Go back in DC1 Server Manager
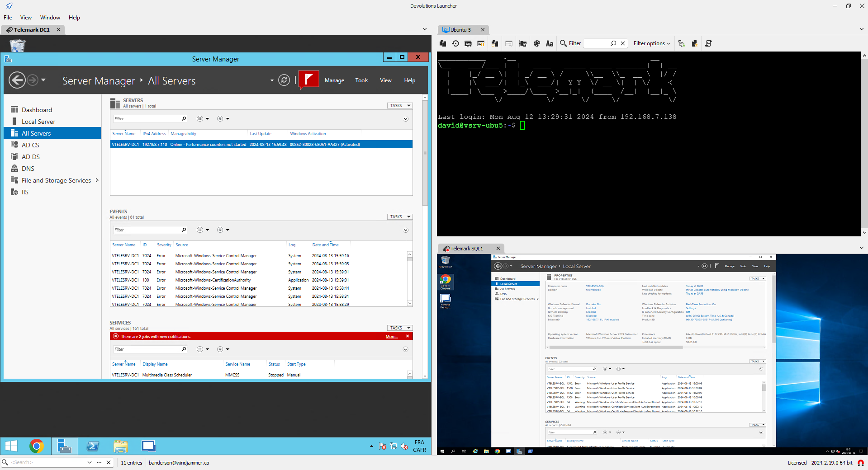Image resolution: width=868 pixels, height=470 pixels. pos(17,80)
